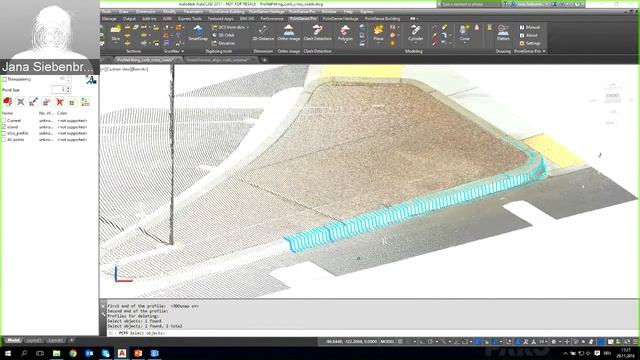Open Skype from the Windows taskbar
Viewport: 640px width, 360px height.
[106, 353]
